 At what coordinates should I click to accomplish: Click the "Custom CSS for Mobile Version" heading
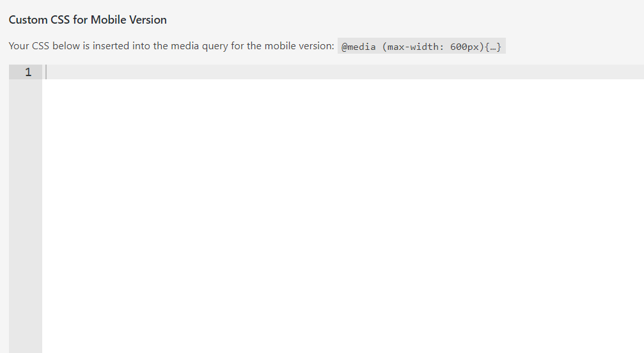88,20
